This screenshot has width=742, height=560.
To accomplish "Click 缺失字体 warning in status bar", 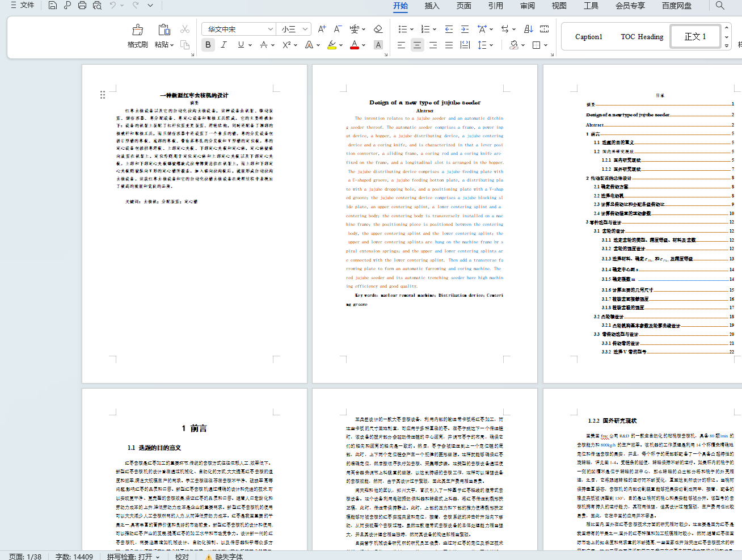I will point(225,557).
